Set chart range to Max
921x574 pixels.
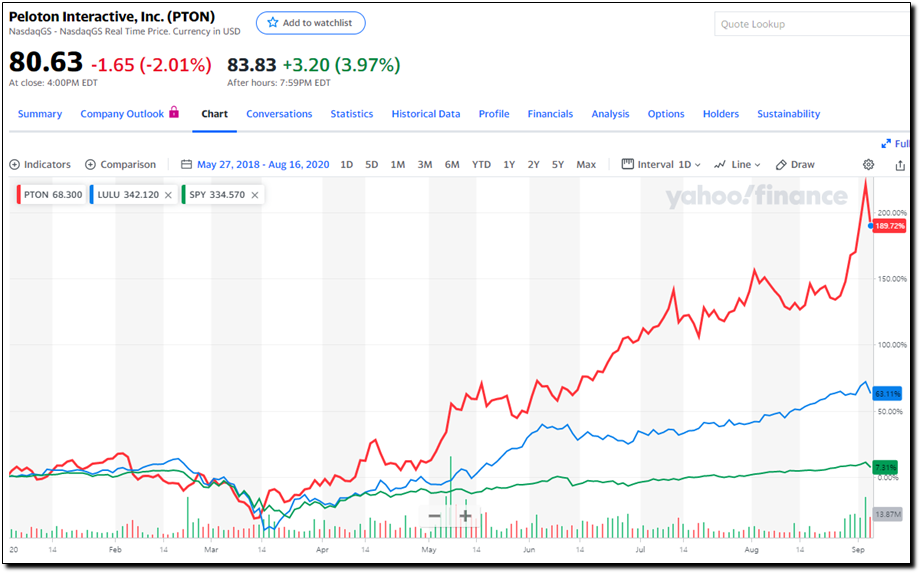(586, 165)
